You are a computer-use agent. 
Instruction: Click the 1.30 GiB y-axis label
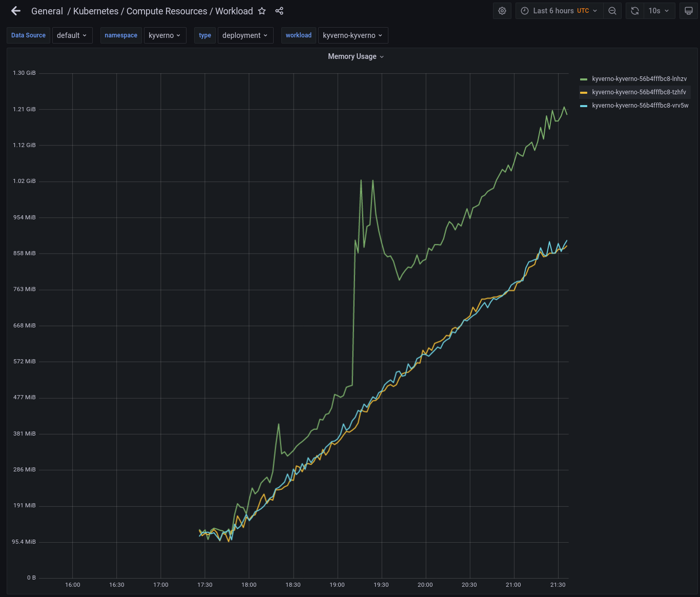(x=24, y=73)
